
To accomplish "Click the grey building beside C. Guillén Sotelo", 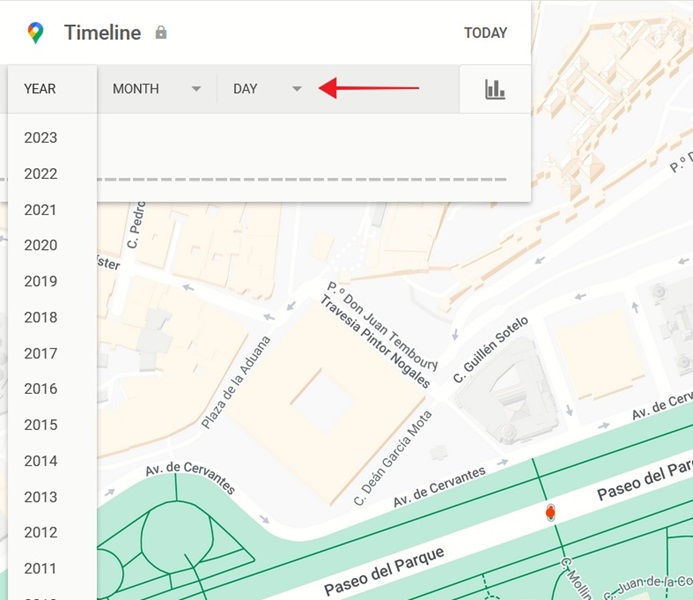I will (508, 391).
